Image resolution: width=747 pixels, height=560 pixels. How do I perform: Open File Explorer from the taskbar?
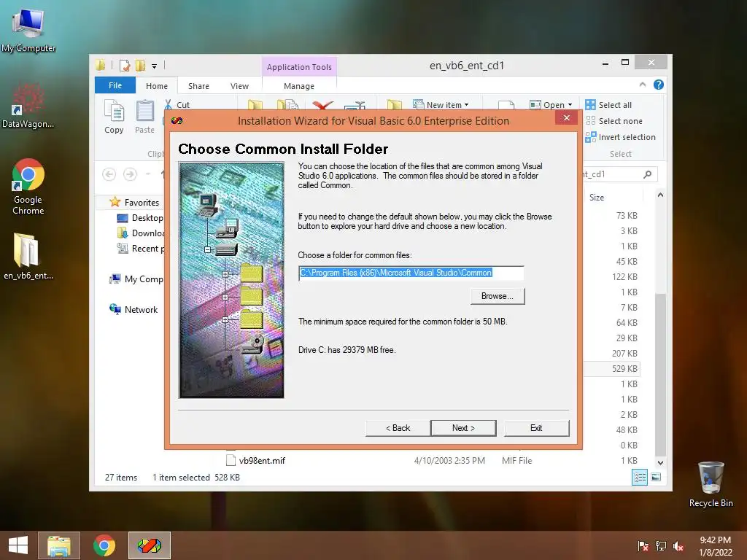click(x=59, y=545)
